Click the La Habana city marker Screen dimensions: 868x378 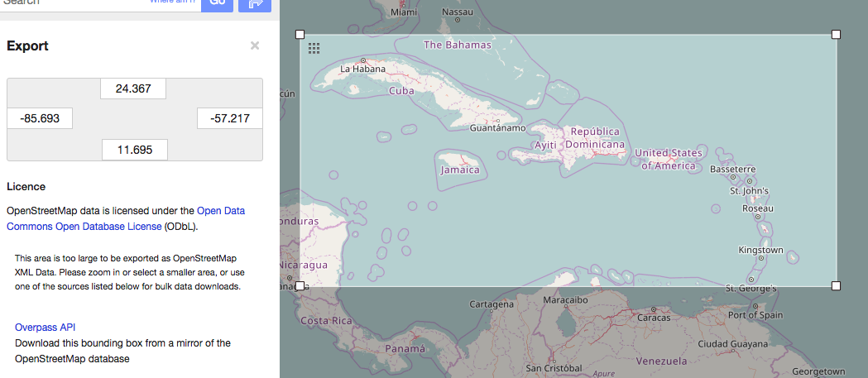[x=363, y=60]
